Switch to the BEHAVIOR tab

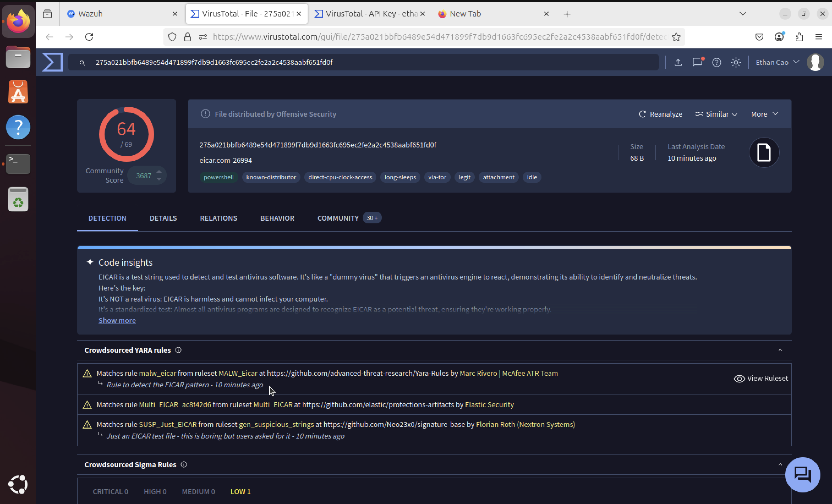[x=277, y=218]
